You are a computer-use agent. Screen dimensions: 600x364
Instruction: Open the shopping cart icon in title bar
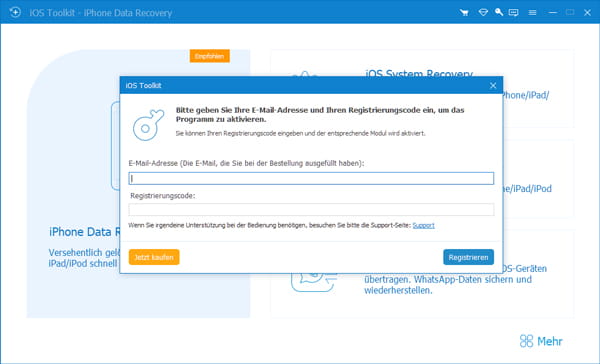click(x=465, y=13)
